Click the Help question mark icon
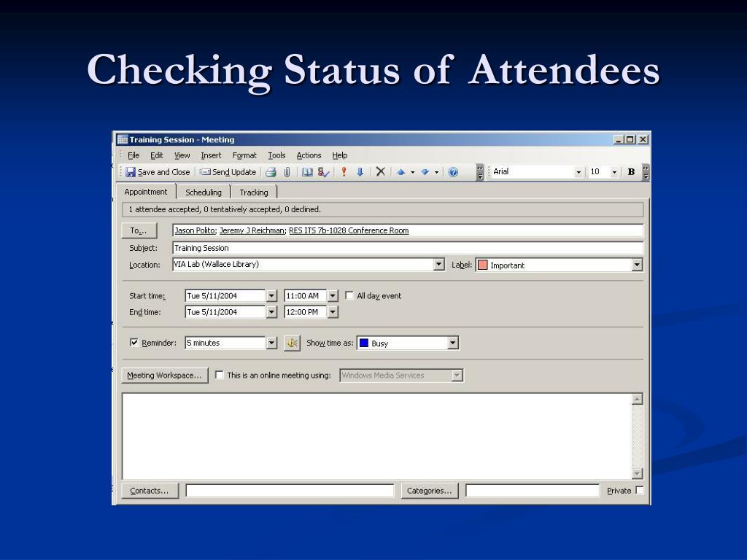 tap(453, 172)
